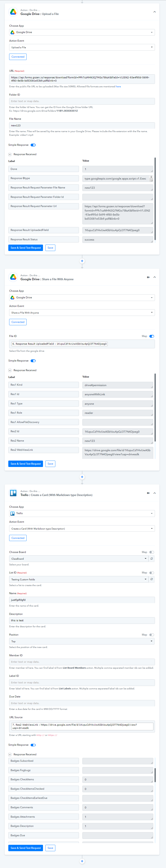
Task: Click the Google Drive logo in Share a File header
Action: coord(13,277)
